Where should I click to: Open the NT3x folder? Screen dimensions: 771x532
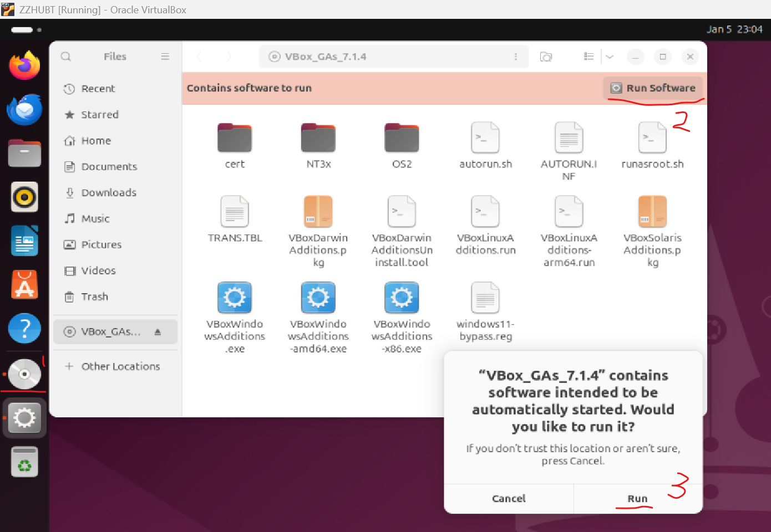[318, 146]
